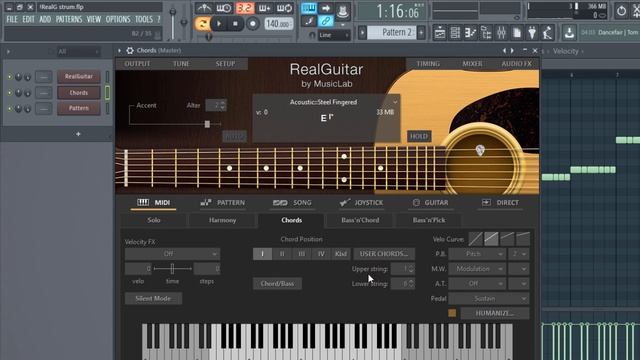The height and width of the screenshot is (360, 640).
Task: Stop playback with the stop button
Action: tap(236, 24)
